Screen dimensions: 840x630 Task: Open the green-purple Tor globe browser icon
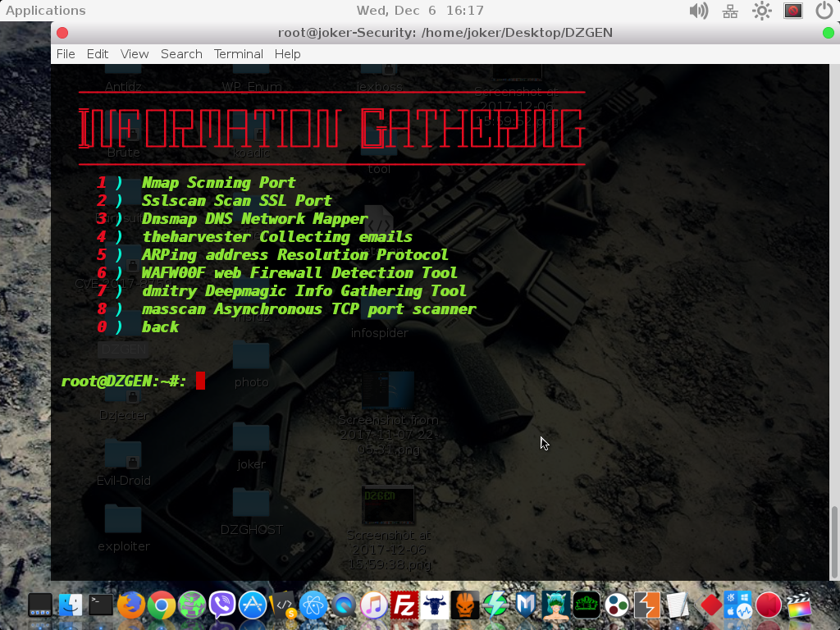[192, 605]
